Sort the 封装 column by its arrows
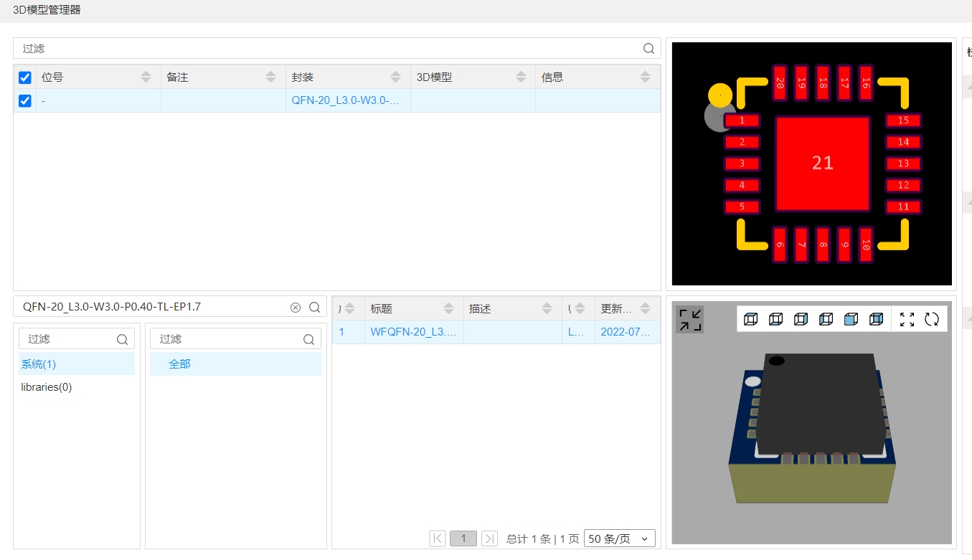Image resolution: width=972 pixels, height=560 pixels. point(395,77)
